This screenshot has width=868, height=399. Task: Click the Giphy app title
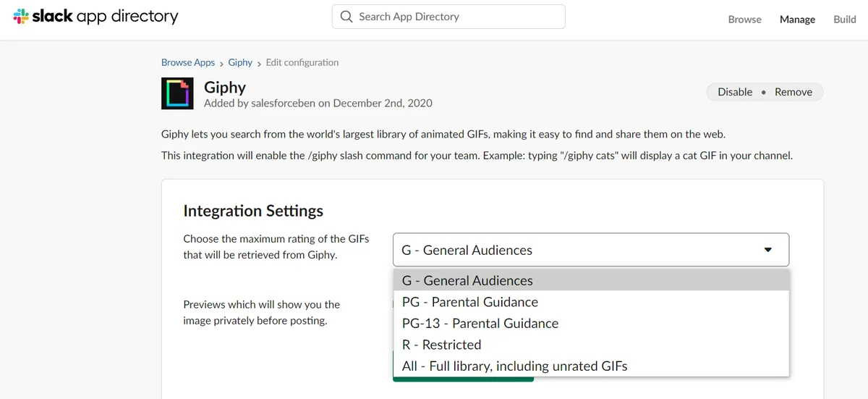[225, 87]
